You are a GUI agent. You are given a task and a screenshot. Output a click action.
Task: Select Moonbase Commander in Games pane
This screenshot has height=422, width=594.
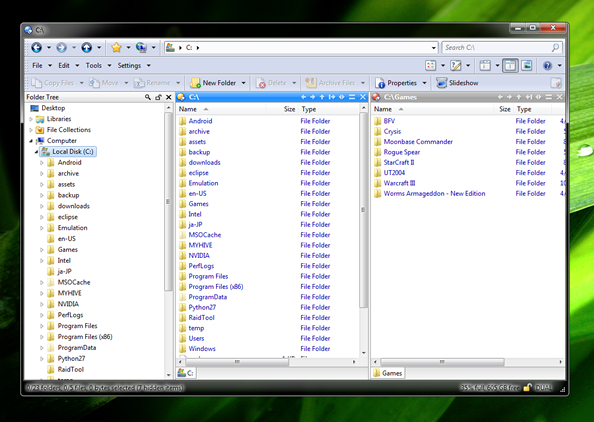[418, 142]
